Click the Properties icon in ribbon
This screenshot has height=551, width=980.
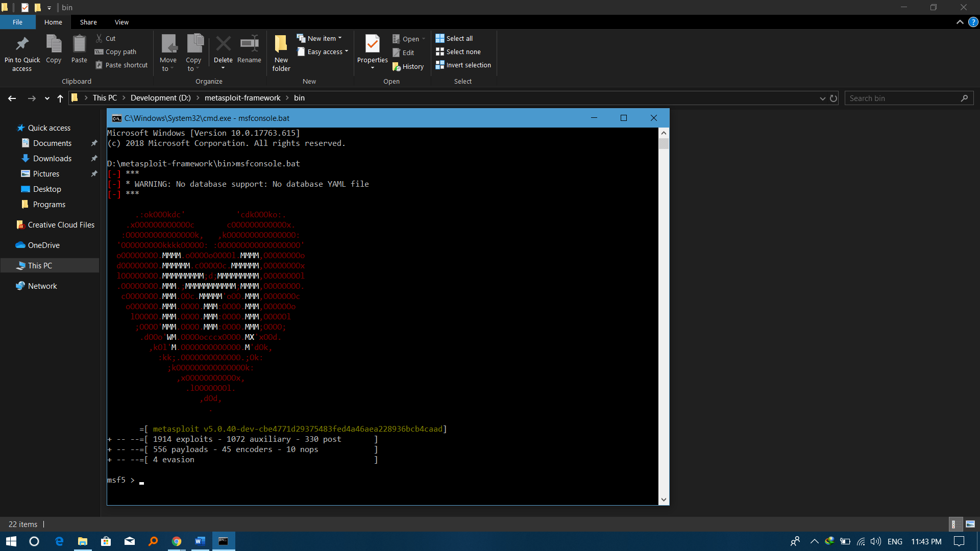373,44
